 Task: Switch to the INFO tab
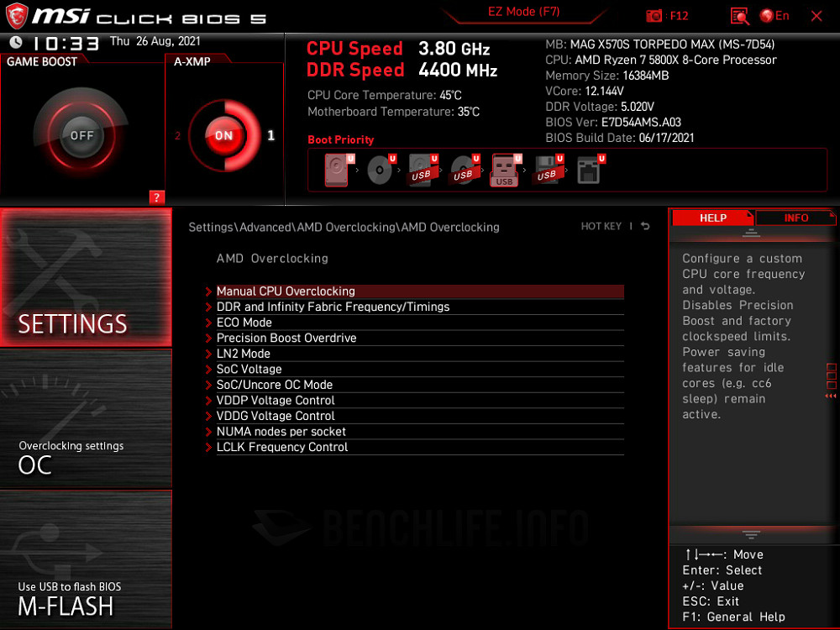point(794,218)
